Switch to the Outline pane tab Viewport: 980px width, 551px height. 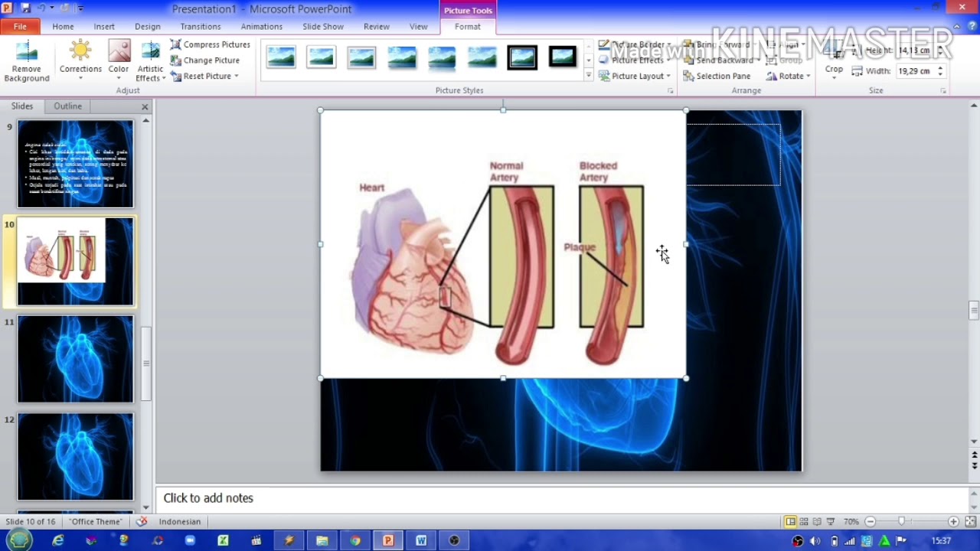pyautogui.click(x=67, y=106)
